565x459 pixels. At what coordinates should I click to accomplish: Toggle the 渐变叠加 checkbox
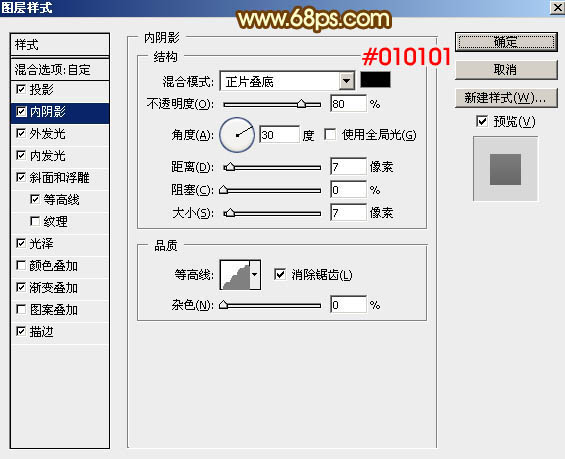21,288
